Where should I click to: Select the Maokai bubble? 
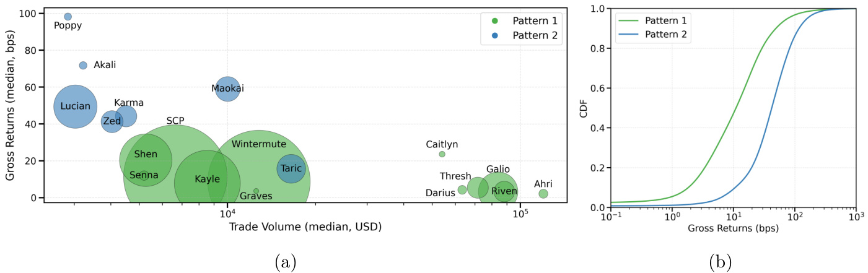(x=227, y=89)
